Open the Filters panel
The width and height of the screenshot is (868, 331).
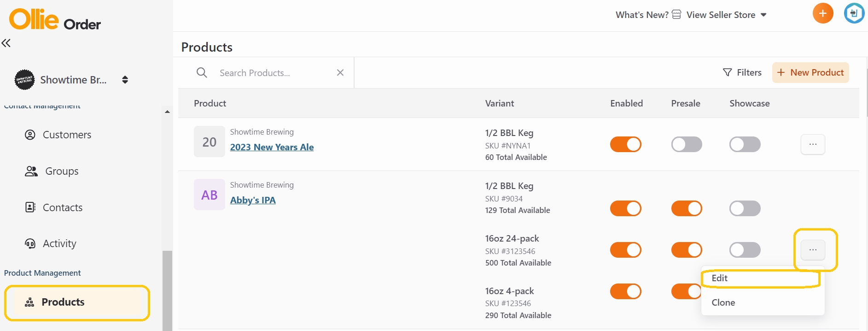pos(742,72)
